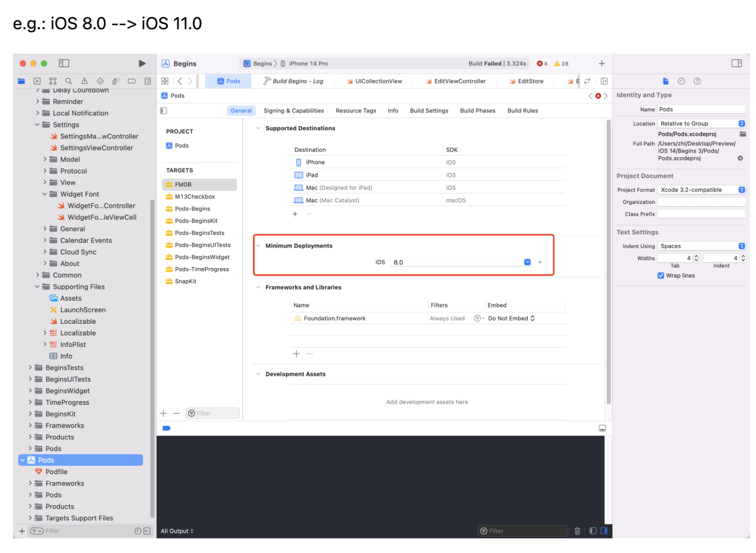The image size is (756, 553).
Task: Switch to the Info tab
Action: pyautogui.click(x=393, y=111)
